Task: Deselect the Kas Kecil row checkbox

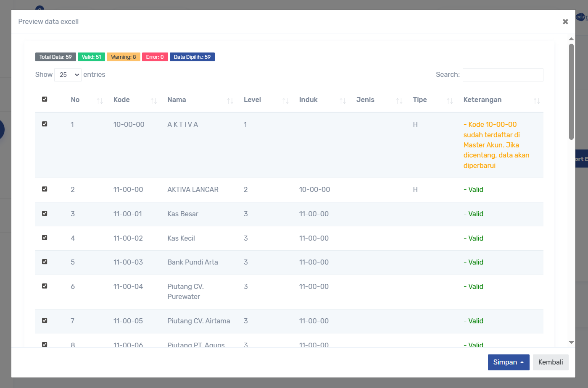Action: tap(45, 238)
